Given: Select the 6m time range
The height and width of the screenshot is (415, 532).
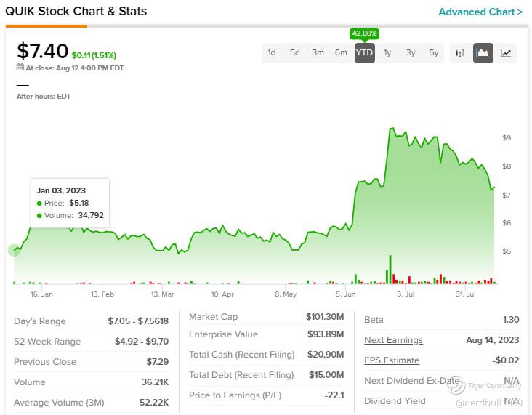Looking at the screenshot, I should pos(341,52).
